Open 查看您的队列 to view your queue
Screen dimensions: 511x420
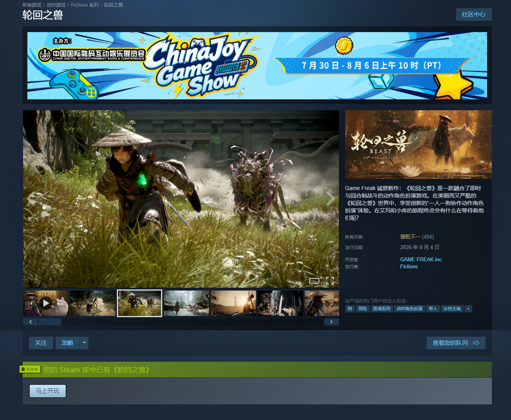point(456,343)
